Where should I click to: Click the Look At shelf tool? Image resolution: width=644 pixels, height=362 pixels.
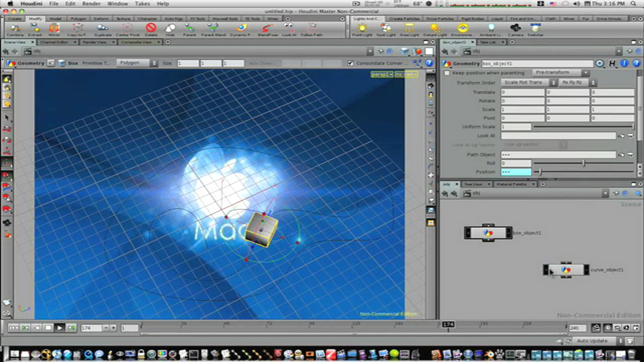(289, 29)
